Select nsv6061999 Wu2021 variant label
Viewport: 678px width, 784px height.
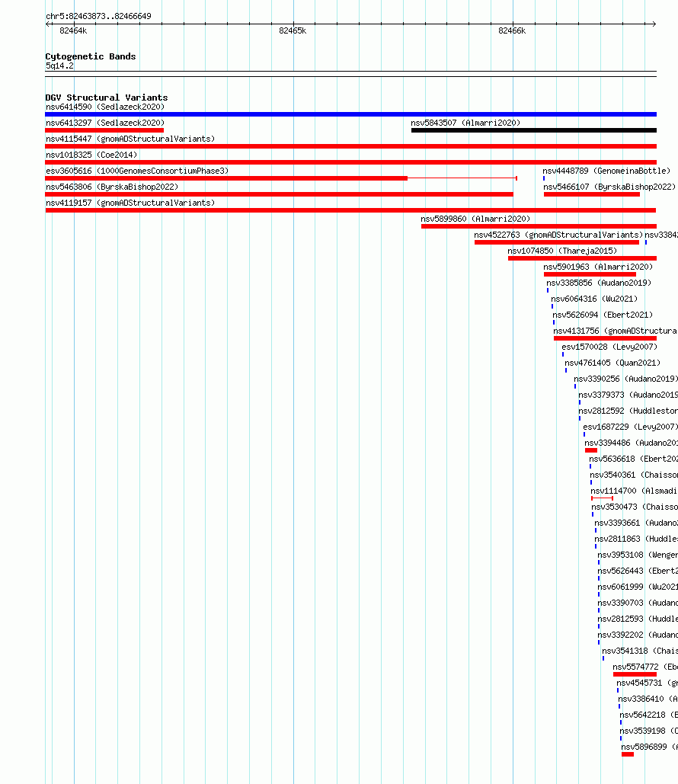coord(638,587)
